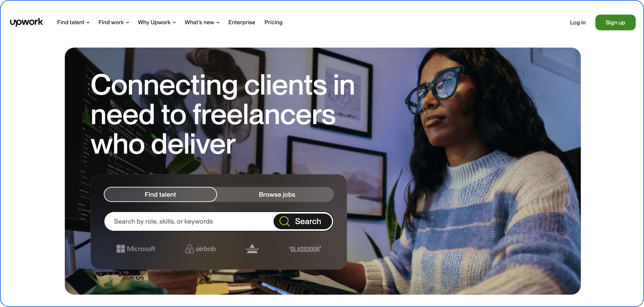Click the Upwork logo

[x=26, y=22]
